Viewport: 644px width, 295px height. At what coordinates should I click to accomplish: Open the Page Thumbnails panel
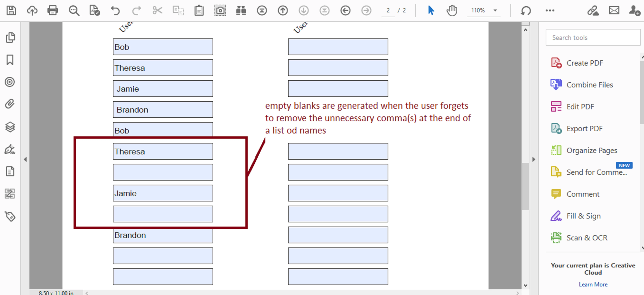10,38
